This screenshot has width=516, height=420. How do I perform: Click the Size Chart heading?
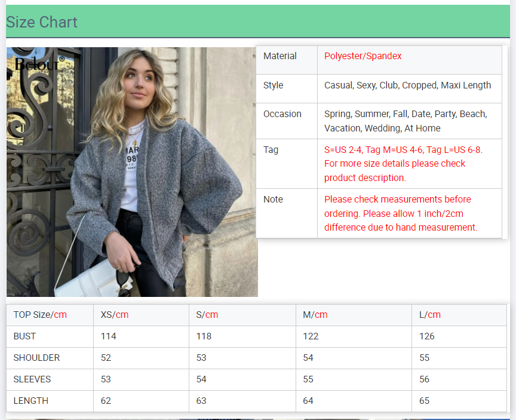42,22
